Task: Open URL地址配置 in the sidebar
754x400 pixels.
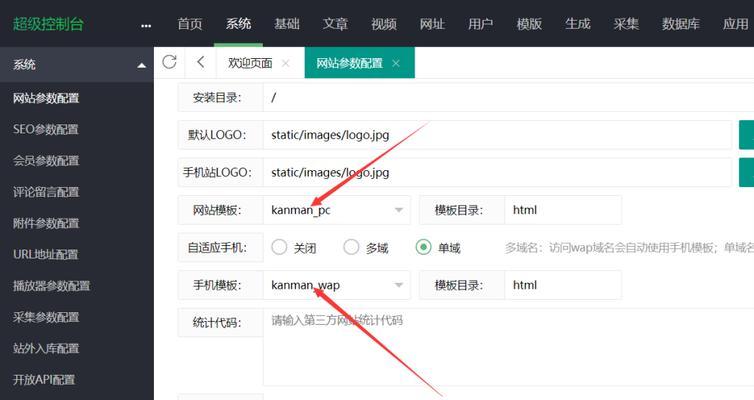Action: point(46,254)
